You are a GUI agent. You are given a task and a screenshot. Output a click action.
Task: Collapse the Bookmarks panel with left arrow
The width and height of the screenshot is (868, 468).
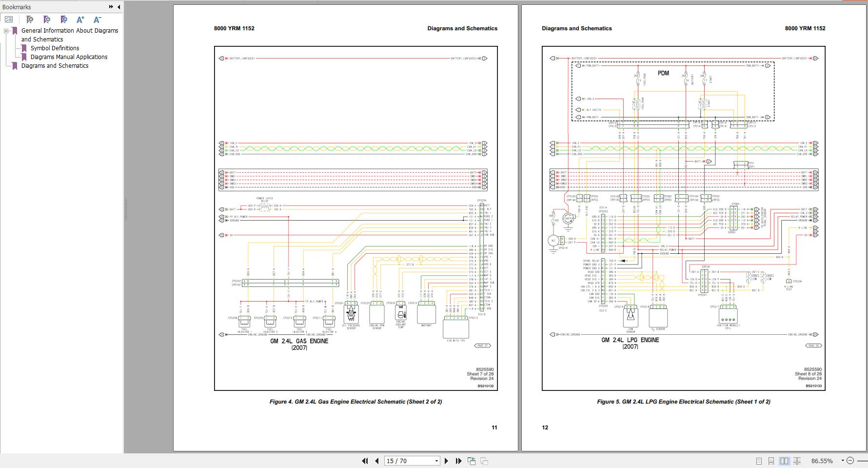(118, 7)
